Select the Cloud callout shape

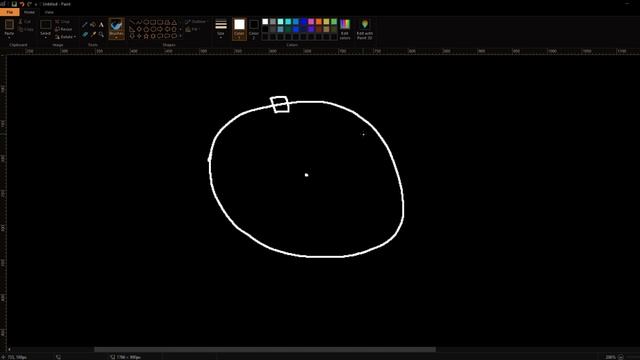(174, 36)
